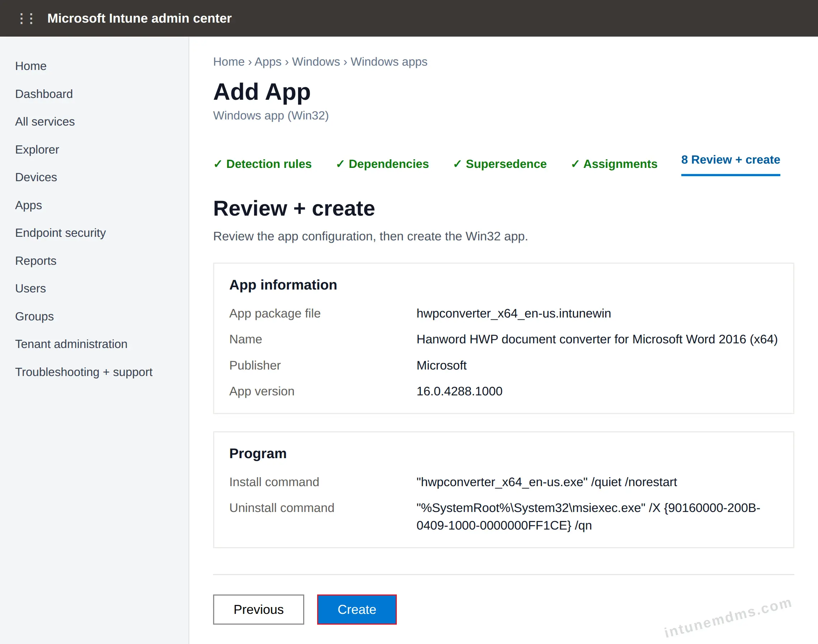Screen dimensions: 818x644
Task: Click the install command /quiet /norestart value
Action: (x=547, y=482)
